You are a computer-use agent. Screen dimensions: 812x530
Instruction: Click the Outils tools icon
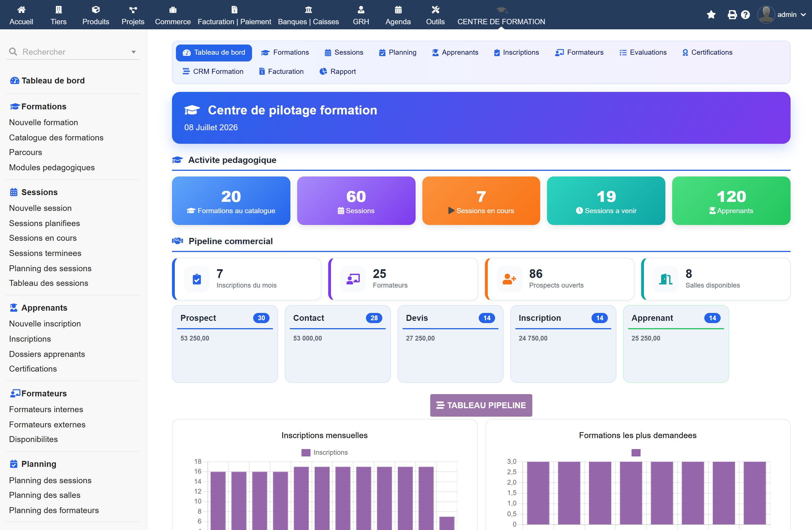[435, 10]
